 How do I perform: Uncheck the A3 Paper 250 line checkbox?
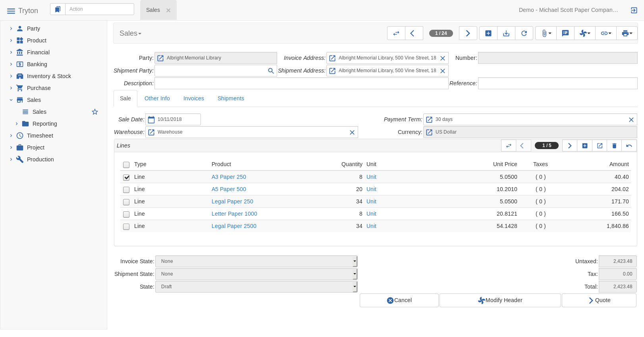[x=126, y=177]
